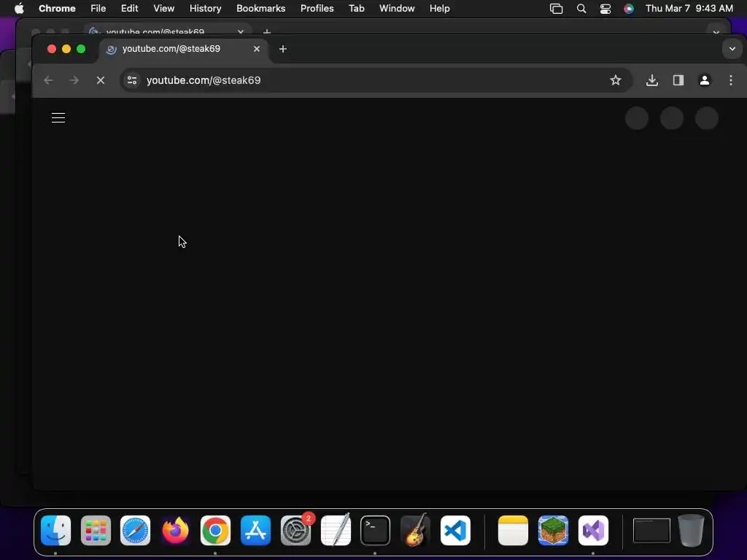Toggle Chrome side panel icon
Screen dimensions: 747x560
click(678, 80)
